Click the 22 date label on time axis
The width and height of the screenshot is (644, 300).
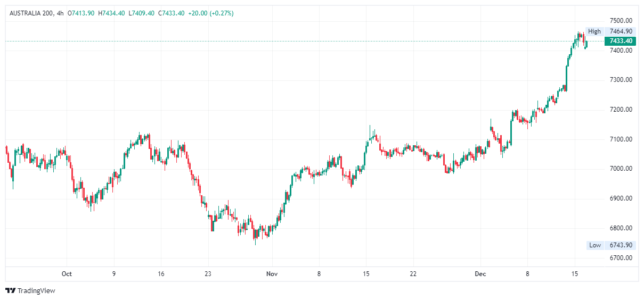coord(413,274)
